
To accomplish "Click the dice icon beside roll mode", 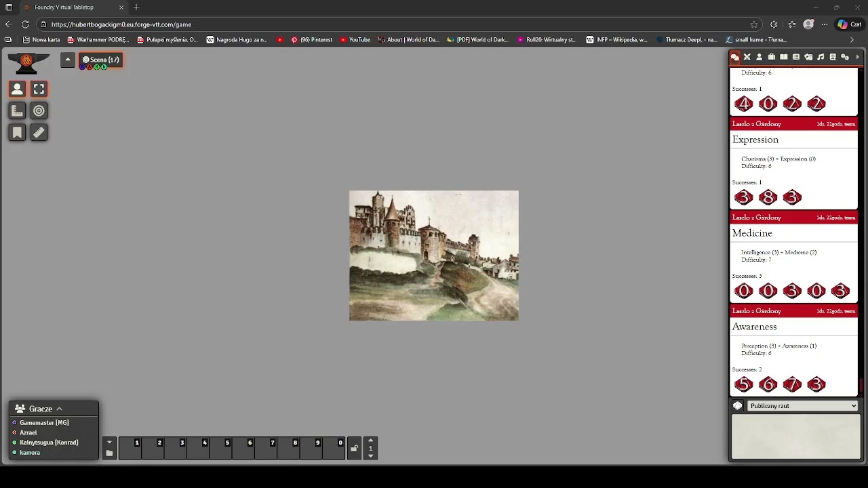I will click(x=738, y=406).
